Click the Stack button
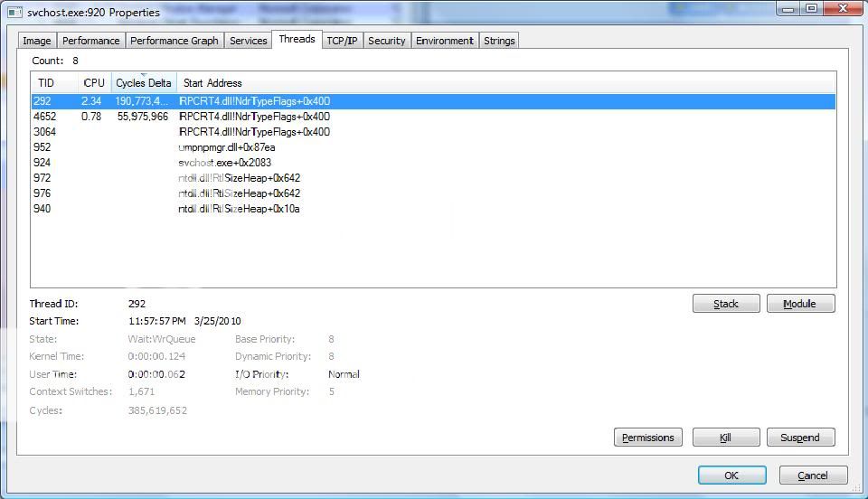 click(x=726, y=304)
